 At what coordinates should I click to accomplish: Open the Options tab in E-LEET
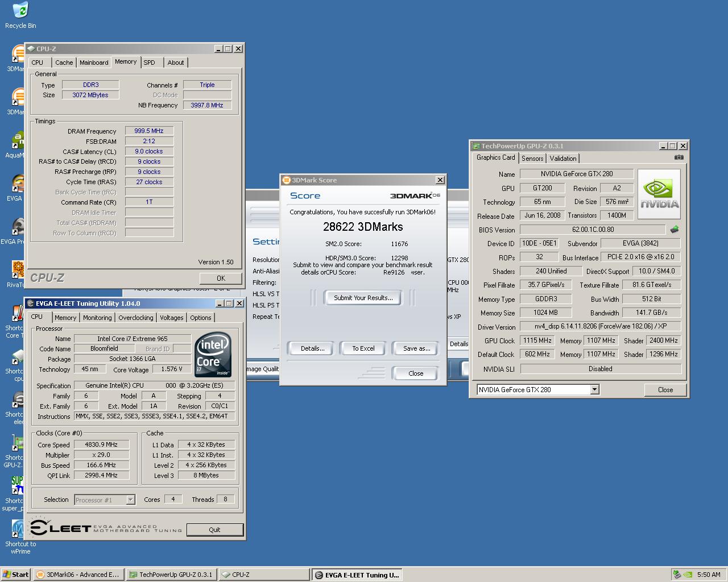coord(201,318)
